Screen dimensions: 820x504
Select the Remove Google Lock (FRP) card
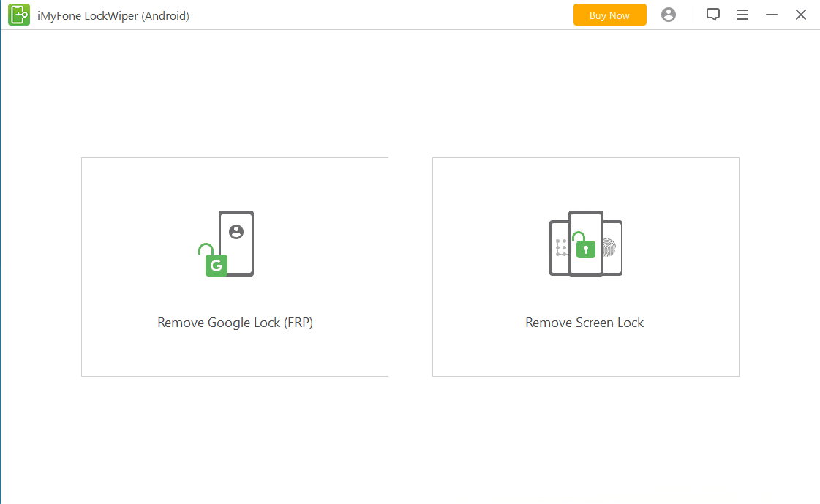235,267
